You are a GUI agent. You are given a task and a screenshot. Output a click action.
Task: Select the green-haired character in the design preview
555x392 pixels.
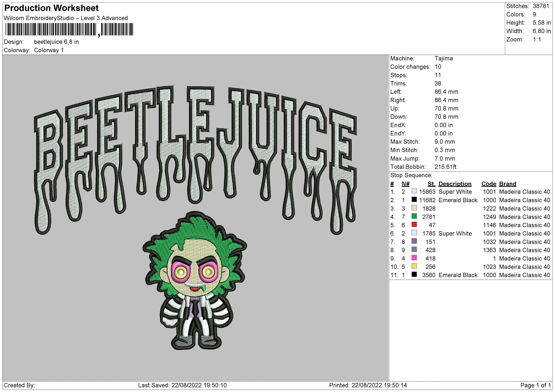click(x=195, y=281)
